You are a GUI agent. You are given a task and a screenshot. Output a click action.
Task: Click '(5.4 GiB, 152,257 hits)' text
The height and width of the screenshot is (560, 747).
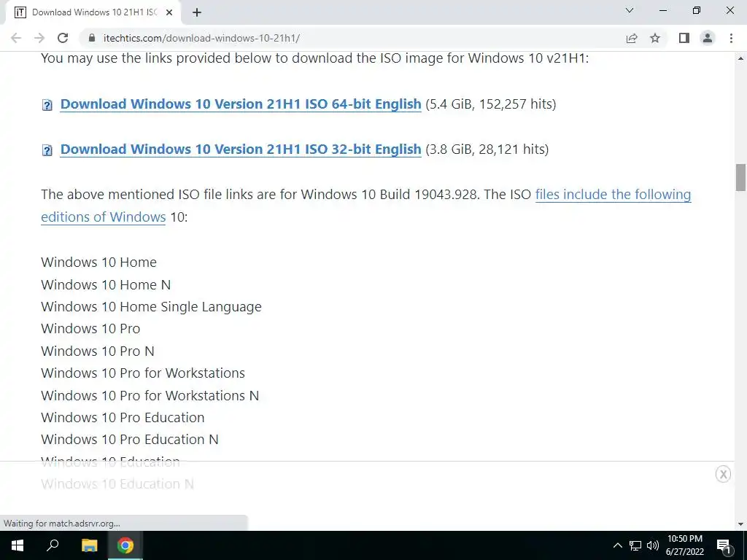point(491,104)
